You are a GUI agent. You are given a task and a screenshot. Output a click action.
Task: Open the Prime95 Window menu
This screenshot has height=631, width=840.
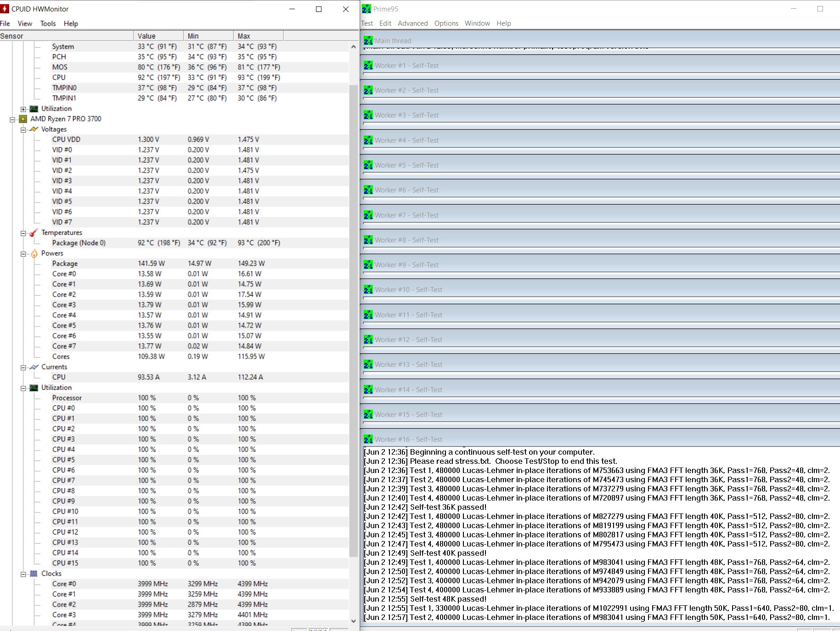[477, 23]
